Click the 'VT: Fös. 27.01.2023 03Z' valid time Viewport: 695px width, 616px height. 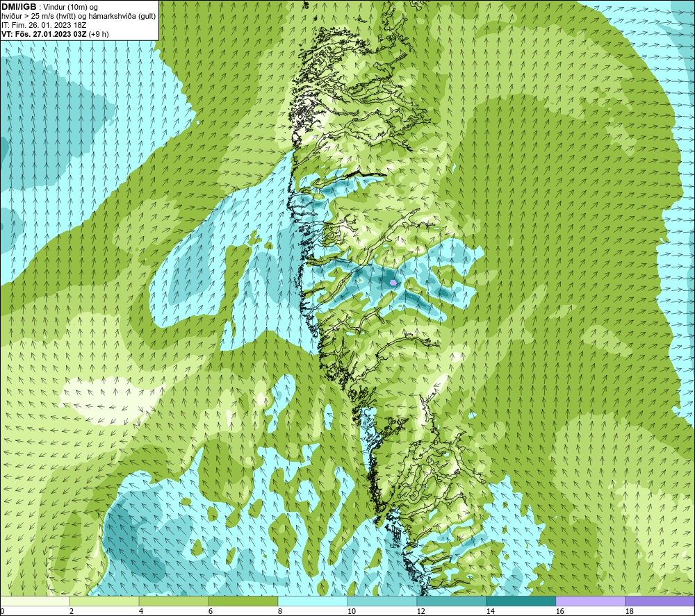[x=44, y=34]
